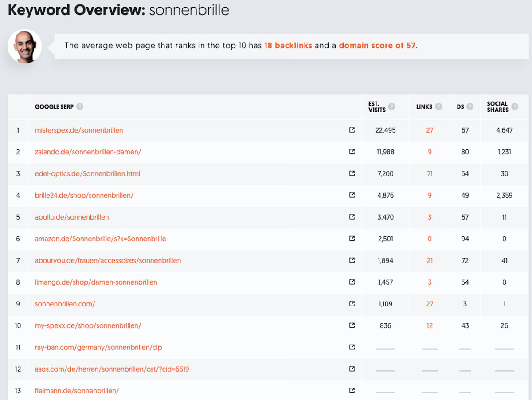View 21 backlinks for aboutyou.de
Screen dimensions: 532x400
(430, 261)
